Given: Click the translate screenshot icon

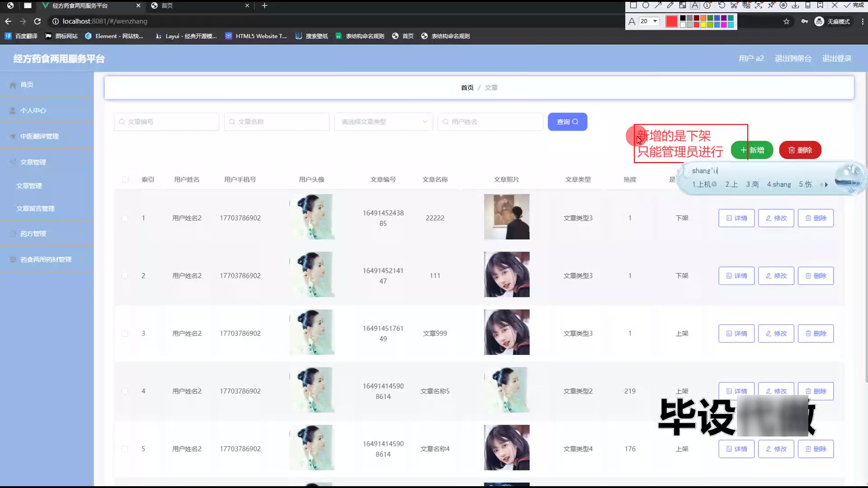Looking at the screenshot, I should tap(746, 5).
